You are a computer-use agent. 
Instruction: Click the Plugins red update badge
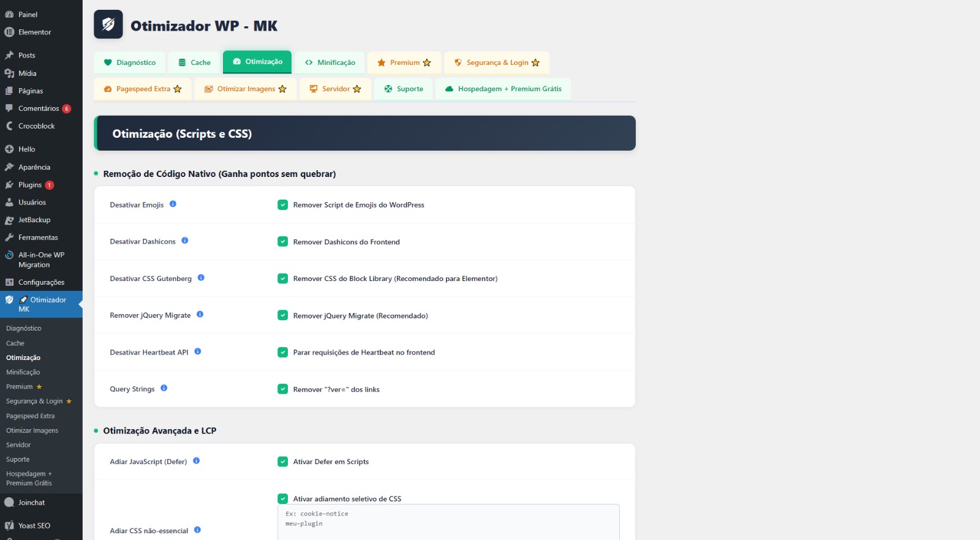pyautogui.click(x=50, y=185)
